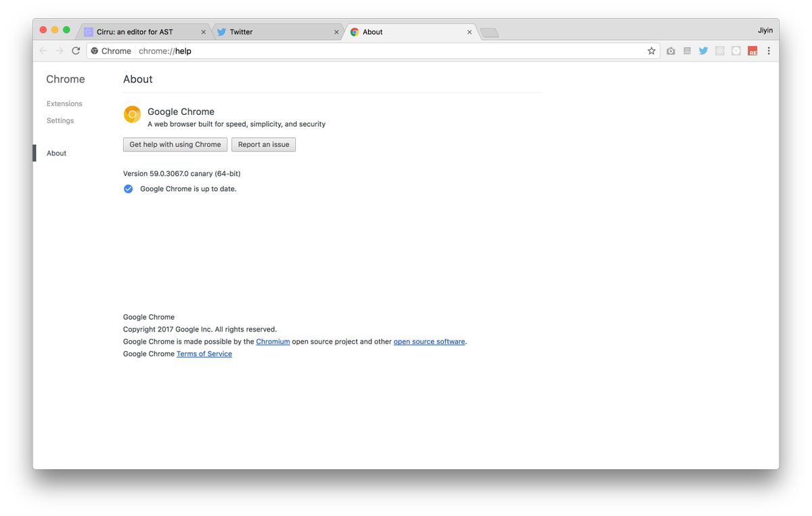Click the Cirru tab favicon
The width and height of the screenshot is (812, 516).
pyautogui.click(x=89, y=32)
